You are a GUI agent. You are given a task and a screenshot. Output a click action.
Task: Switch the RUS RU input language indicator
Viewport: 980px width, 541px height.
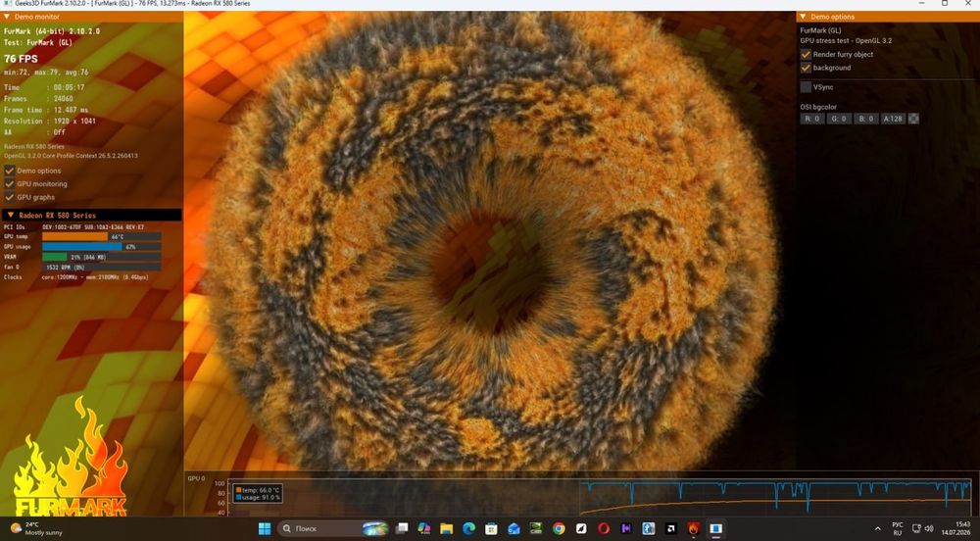[898, 528]
